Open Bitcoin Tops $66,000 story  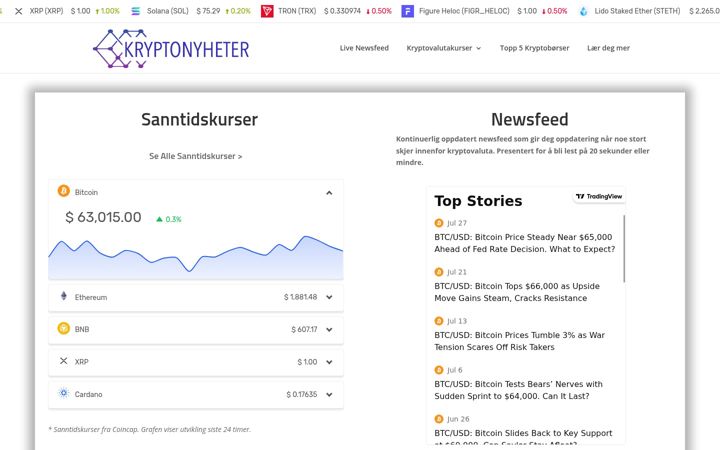[517, 292]
